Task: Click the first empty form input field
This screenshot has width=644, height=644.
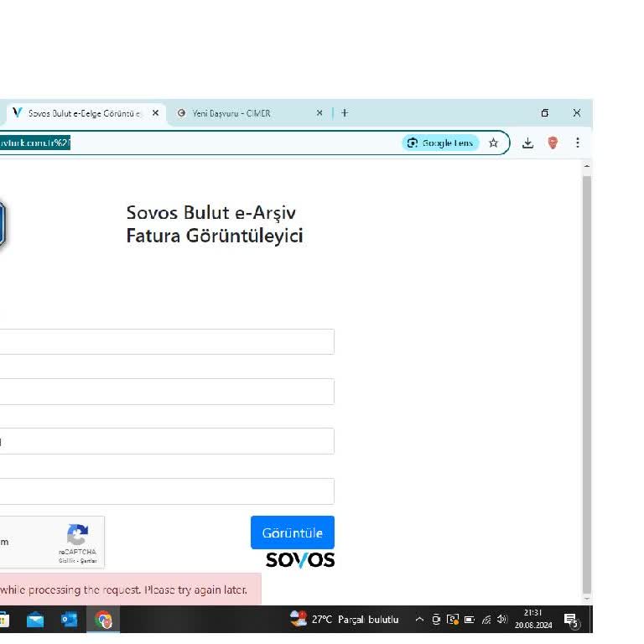Action: (167, 341)
